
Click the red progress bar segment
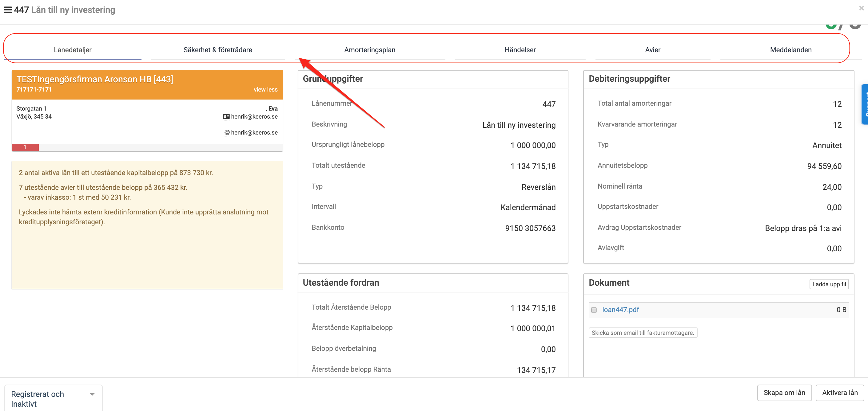25,147
